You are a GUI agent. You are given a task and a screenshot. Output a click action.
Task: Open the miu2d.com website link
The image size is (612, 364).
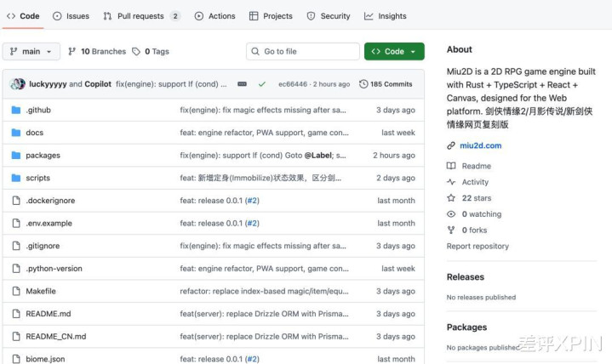click(x=480, y=145)
